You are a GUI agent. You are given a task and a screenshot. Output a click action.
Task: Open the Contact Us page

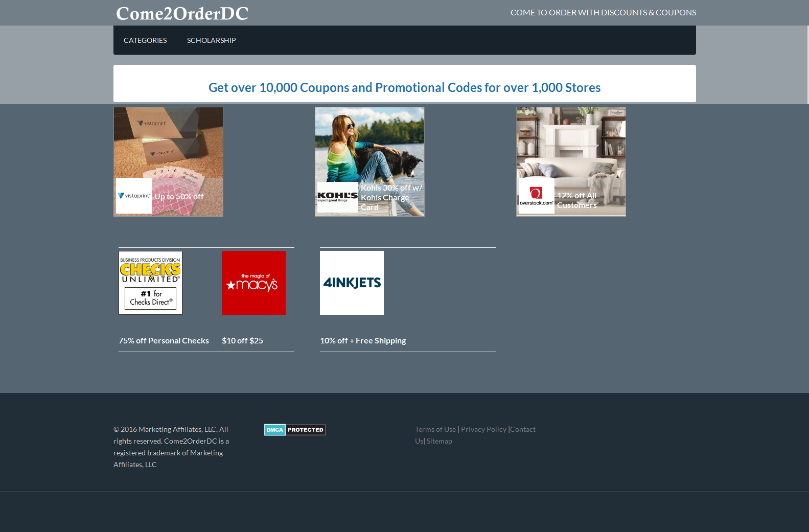coord(523,429)
